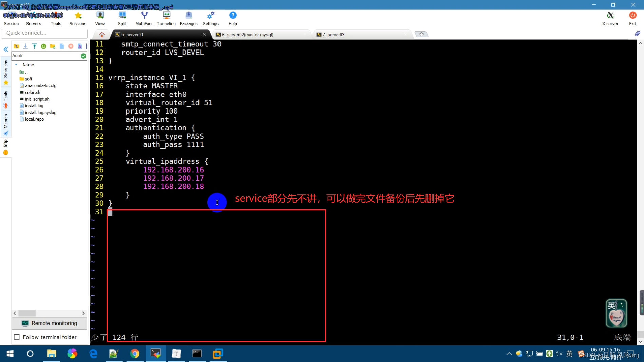The width and height of the screenshot is (644, 362).
Task: Create a new file in SFTP browser
Action: pos(62,46)
